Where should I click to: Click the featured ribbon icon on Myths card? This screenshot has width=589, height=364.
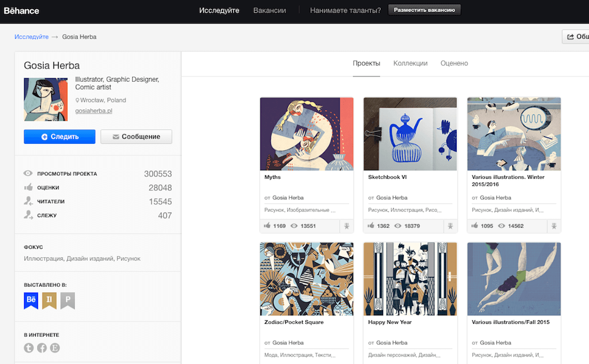tap(346, 227)
